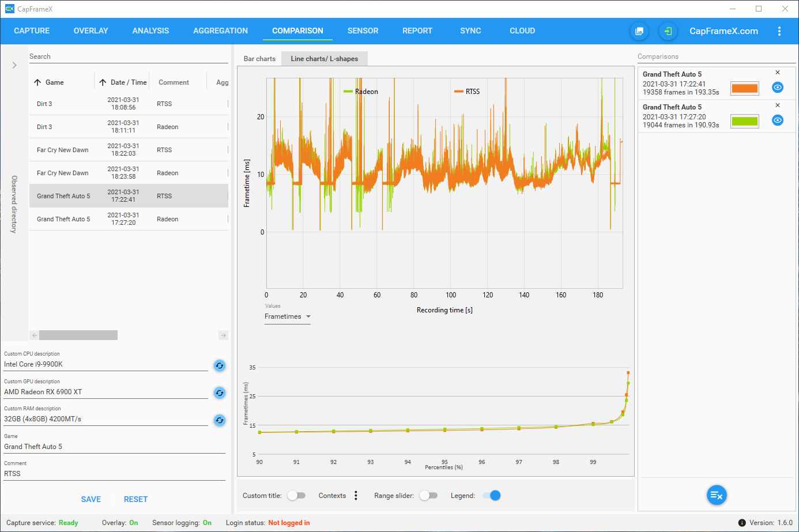Turn off the Legend switch

492,496
